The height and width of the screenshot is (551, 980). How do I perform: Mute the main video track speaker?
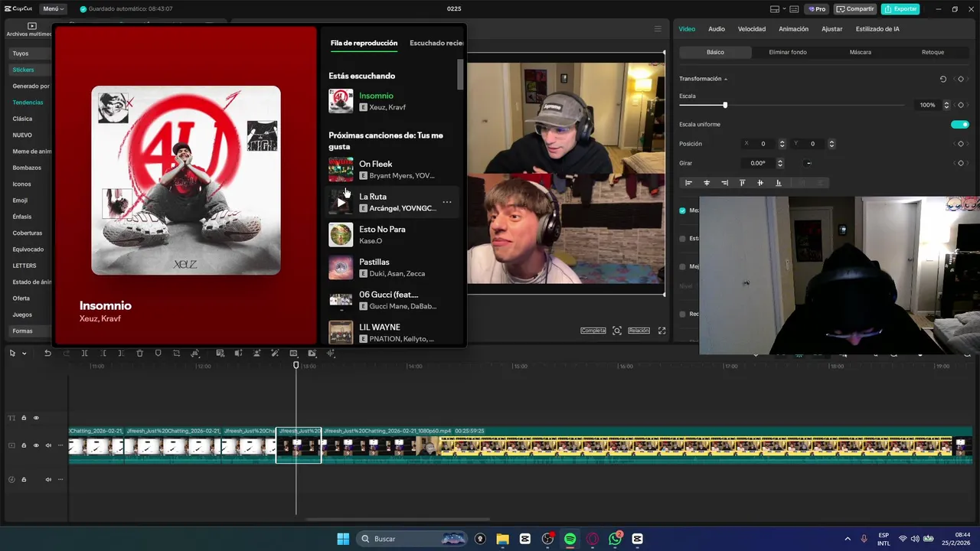tap(48, 445)
